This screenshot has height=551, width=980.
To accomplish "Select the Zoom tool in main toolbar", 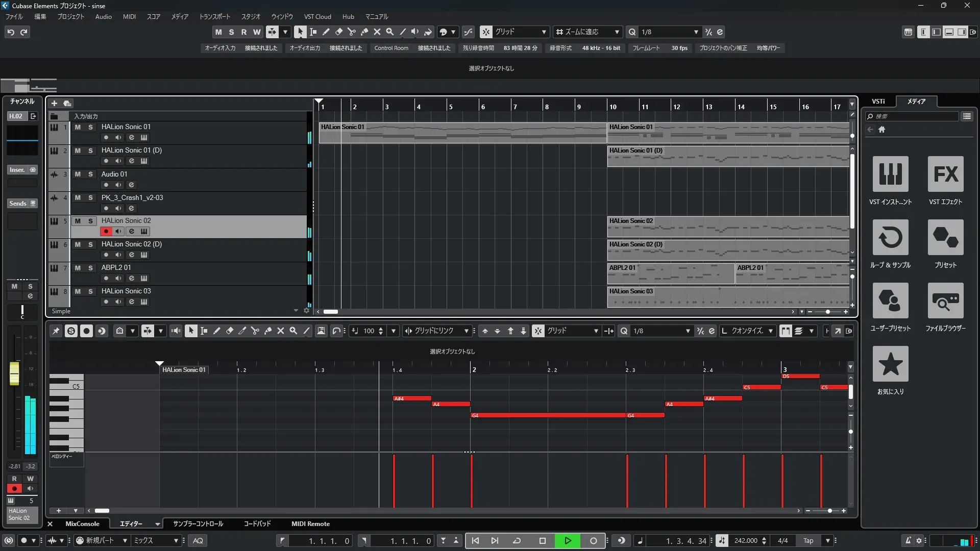I will point(390,32).
